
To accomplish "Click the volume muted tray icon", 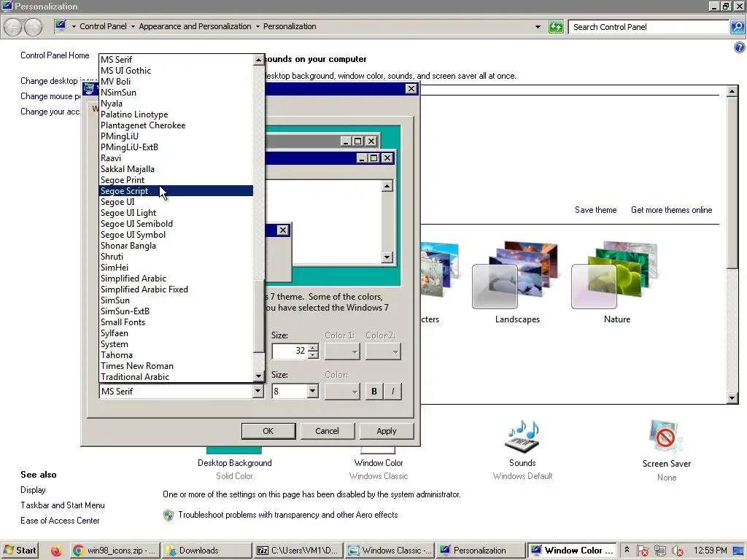I will [x=677, y=551].
